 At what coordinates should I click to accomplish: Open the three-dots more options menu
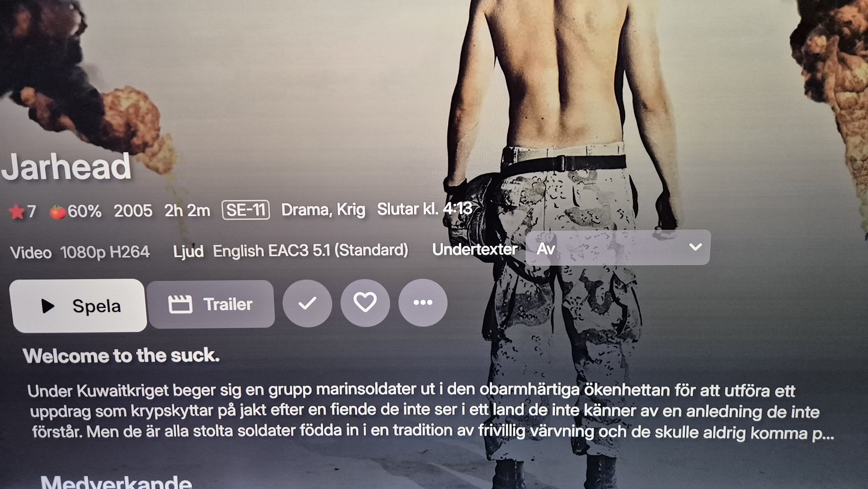click(x=423, y=302)
